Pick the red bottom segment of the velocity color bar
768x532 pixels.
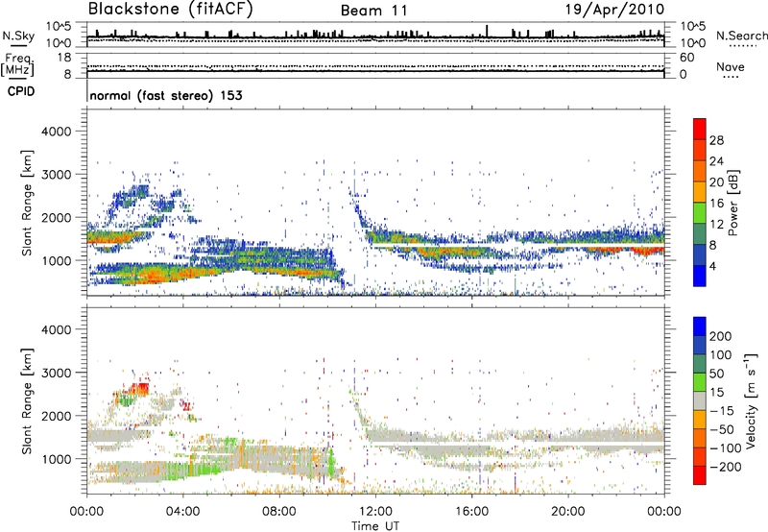700,475
